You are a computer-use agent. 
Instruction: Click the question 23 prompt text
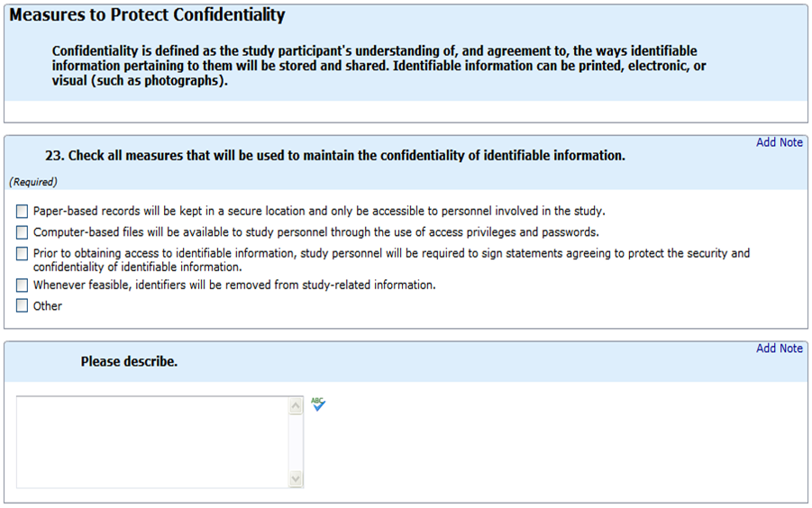point(334,156)
